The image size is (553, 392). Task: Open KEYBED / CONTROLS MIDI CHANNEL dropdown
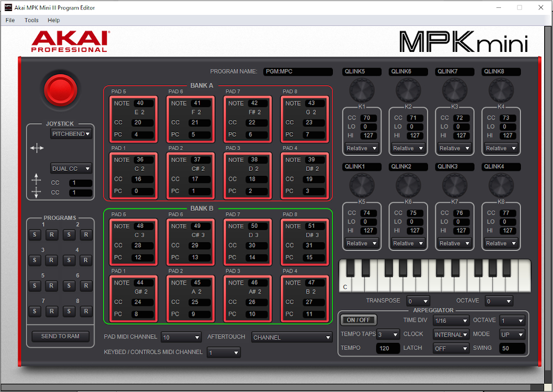coord(224,352)
